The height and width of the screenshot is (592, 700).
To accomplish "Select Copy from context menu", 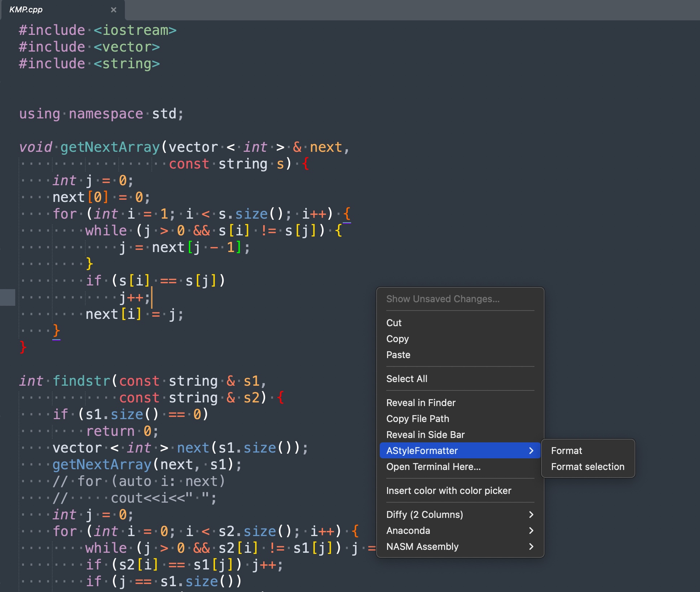I will (x=397, y=338).
